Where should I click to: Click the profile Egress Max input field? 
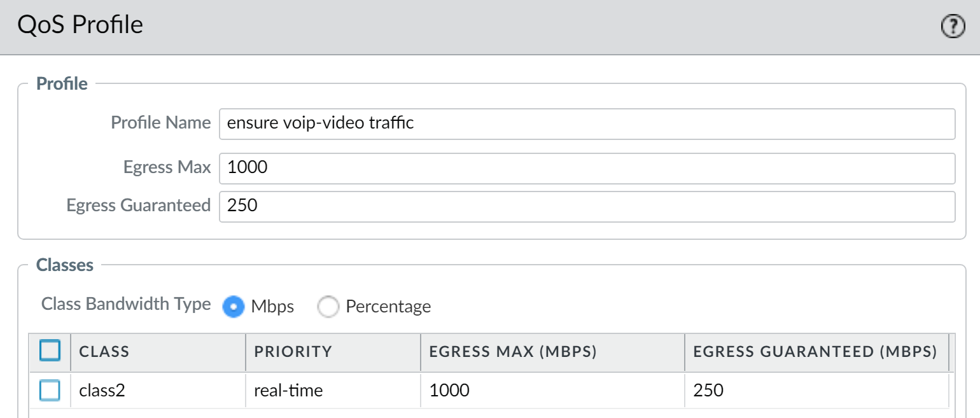(586, 168)
